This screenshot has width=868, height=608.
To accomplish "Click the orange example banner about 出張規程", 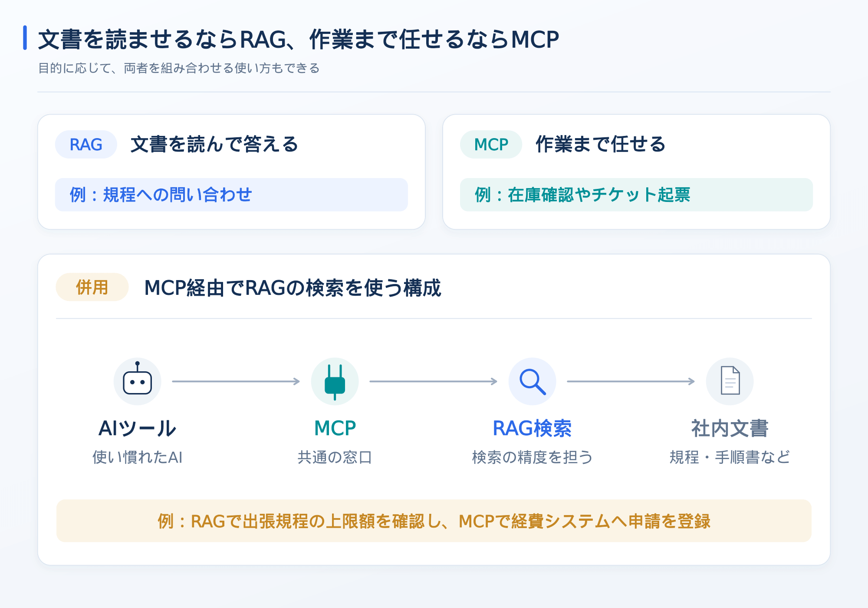I will pos(434,521).
